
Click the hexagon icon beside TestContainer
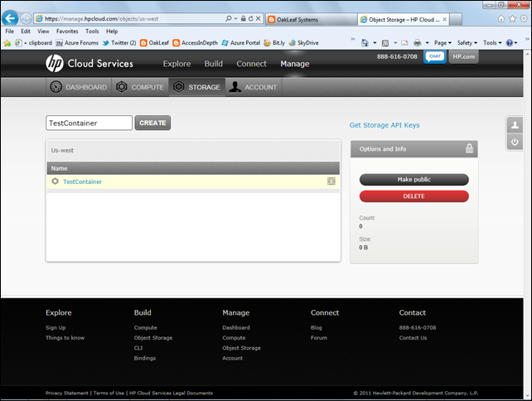(55, 181)
